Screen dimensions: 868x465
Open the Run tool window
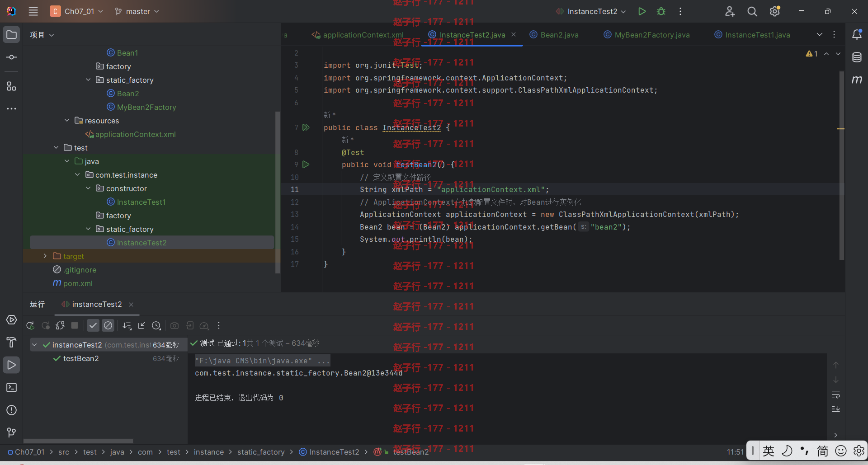coord(11,365)
